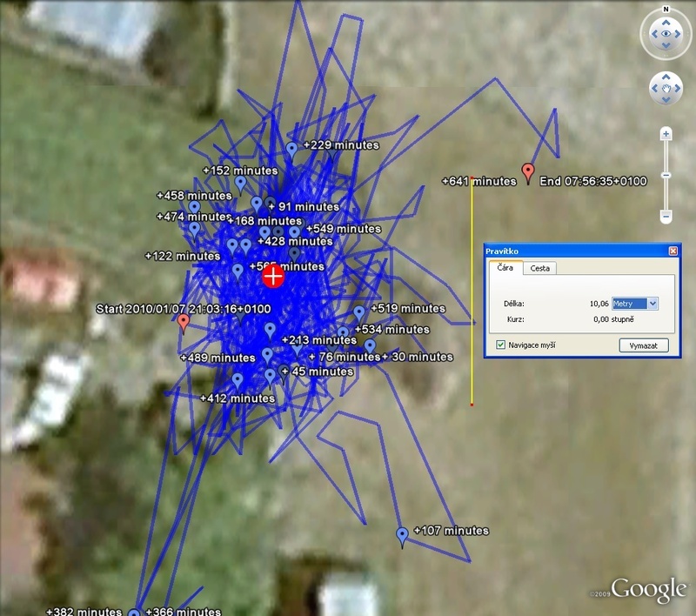696x616 pixels.
Task: Click the red End 07:56:35 placemark pin
Action: click(x=527, y=171)
